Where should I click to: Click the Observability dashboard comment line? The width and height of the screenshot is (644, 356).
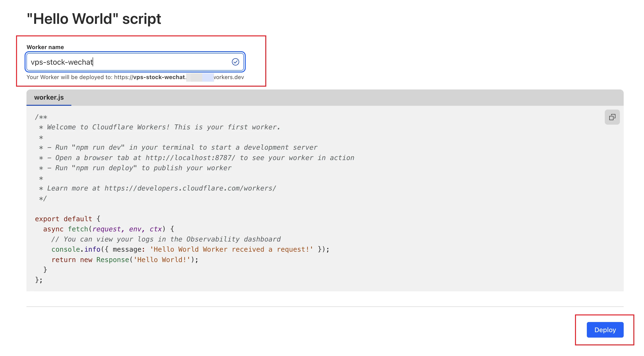click(166, 239)
